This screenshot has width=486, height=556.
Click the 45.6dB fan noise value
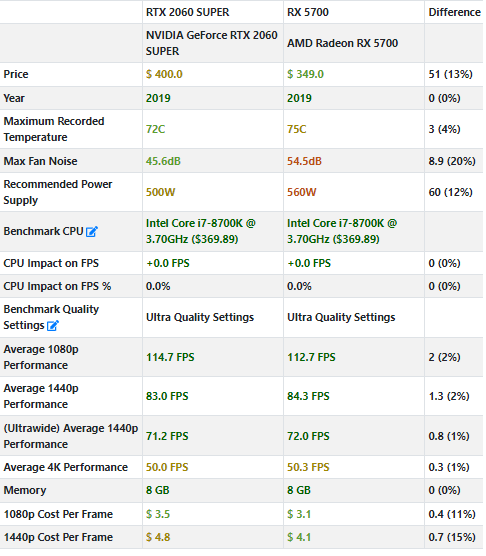164,162
